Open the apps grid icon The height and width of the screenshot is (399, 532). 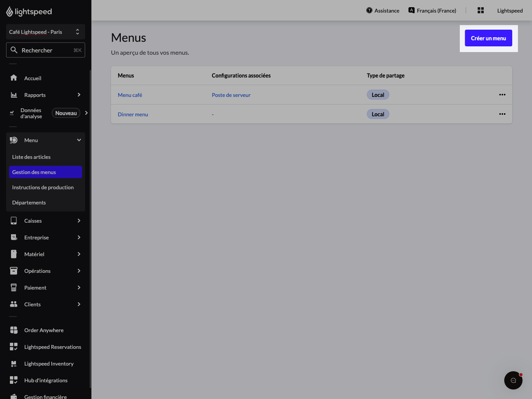[481, 11]
